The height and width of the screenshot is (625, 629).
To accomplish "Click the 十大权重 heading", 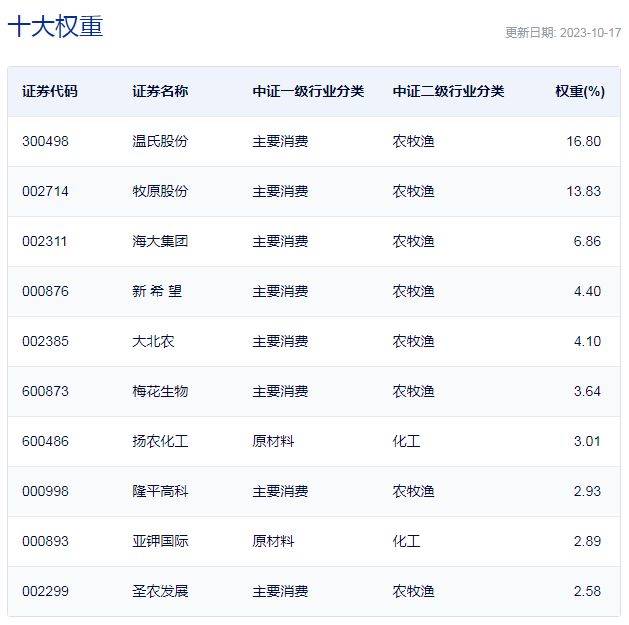I will pyautogui.click(x=55, y=26).
